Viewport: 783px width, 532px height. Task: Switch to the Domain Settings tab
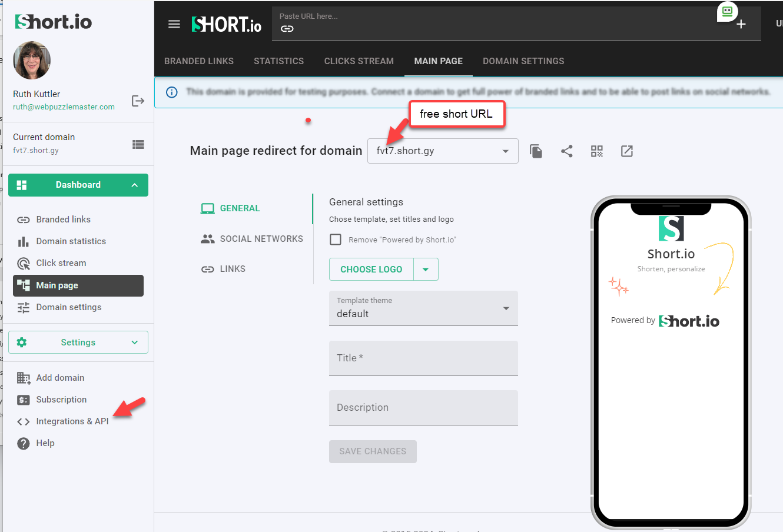tap(523, 61)
